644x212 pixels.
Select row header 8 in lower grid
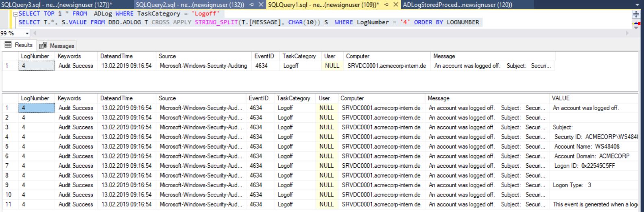(x=10, y=175)
